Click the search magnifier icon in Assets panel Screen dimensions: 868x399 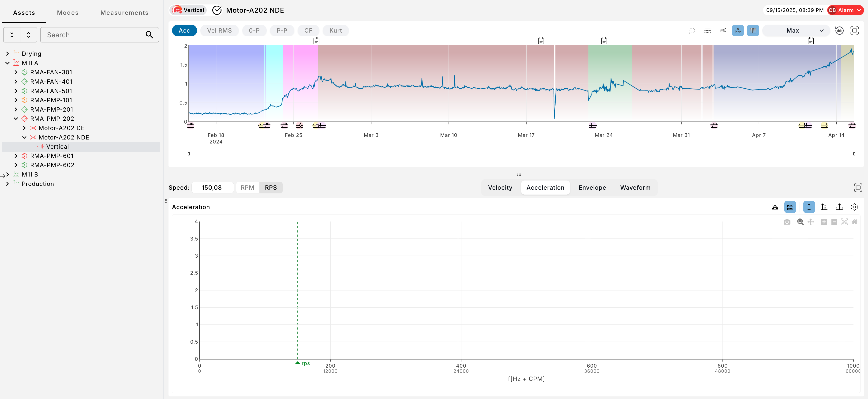coord(149,35)
